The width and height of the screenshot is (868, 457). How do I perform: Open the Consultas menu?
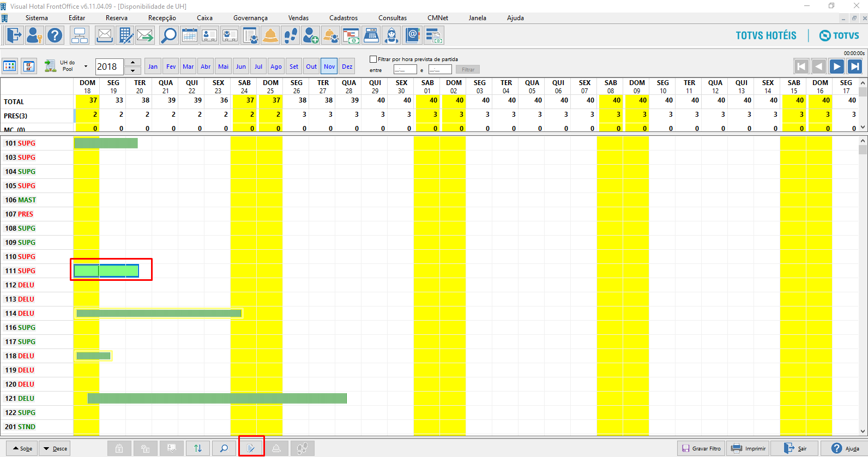(x=393, y=18)
